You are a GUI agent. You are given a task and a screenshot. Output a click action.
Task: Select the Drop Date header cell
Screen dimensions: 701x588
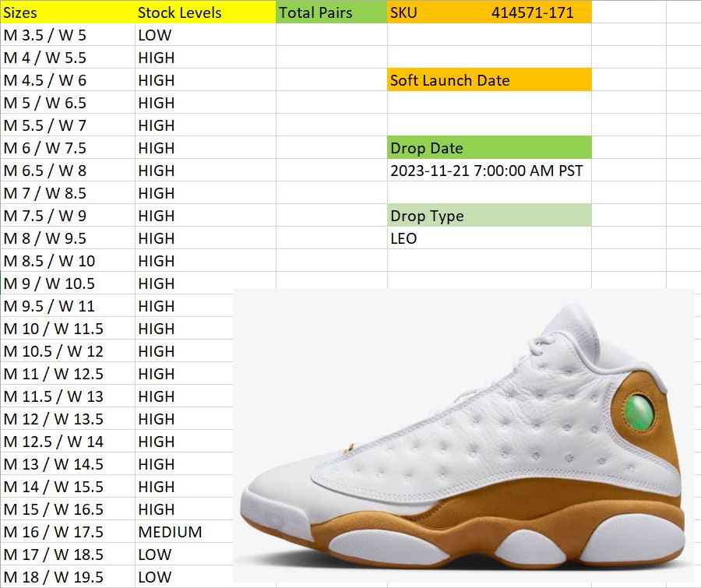[x=489, y=147]
